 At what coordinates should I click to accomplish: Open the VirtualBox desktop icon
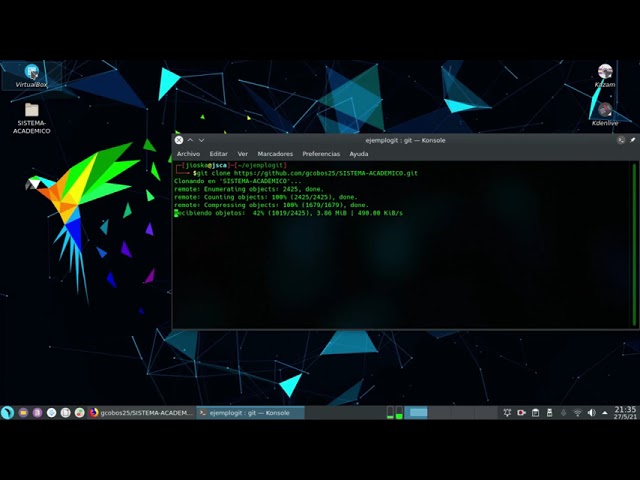click(x=31, y=76)
